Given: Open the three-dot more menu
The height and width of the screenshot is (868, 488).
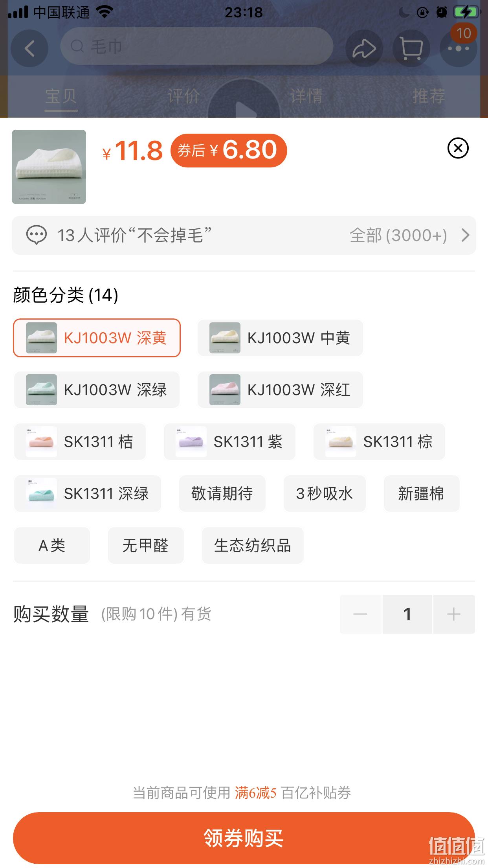Looking at the screenshot, I should [x=459, y=48].
